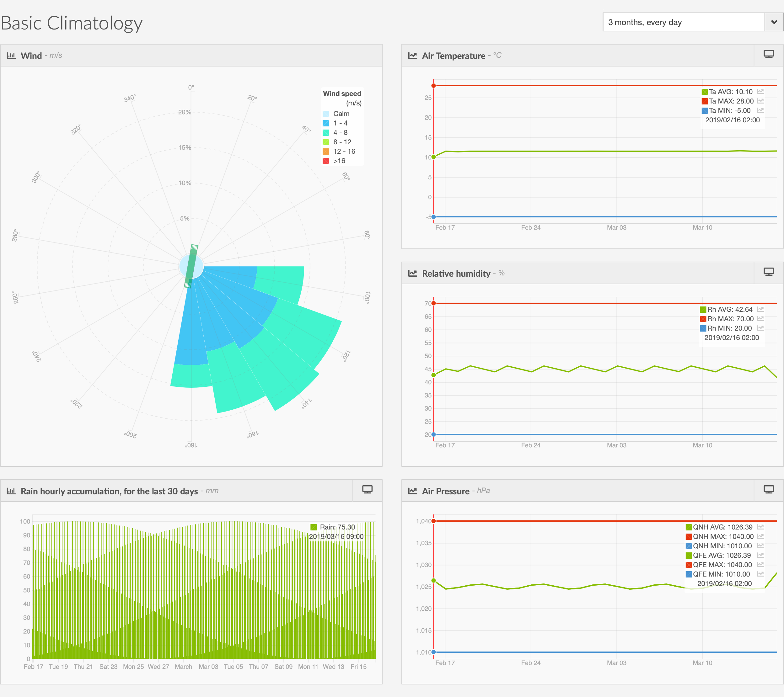The image size is (784, 697).
Task: Click chart icon next to Rh AVG legend entry
Action: coord(760,309)
